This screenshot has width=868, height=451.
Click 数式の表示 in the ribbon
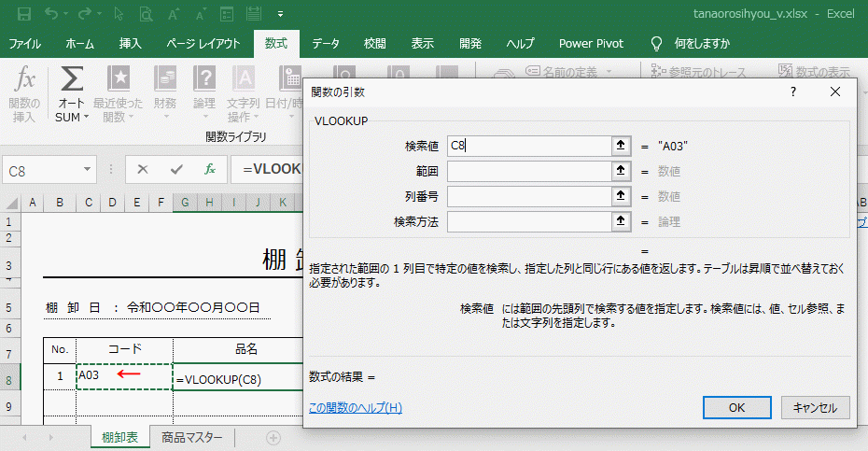tap(814, 72)
